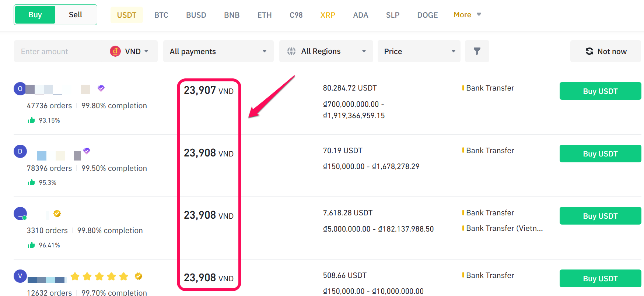Expand the All payments dropdown
Screen dimensions: 644x296
pos(218,51)
